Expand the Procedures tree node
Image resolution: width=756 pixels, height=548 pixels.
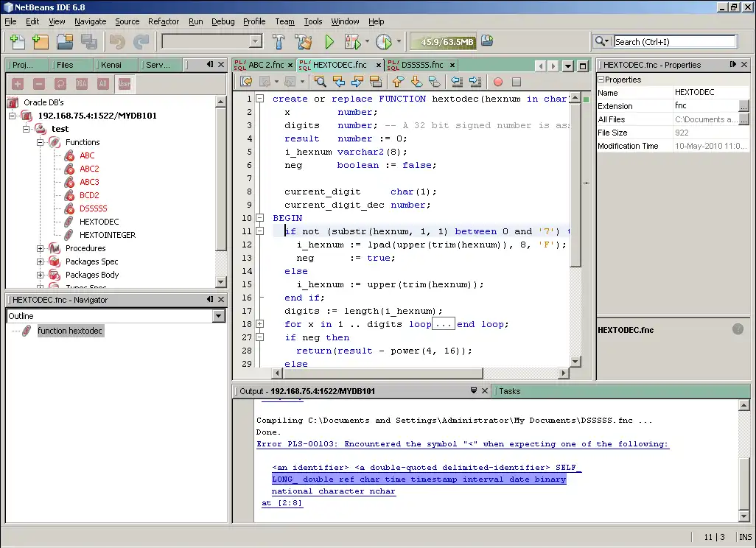pos(41,248)
